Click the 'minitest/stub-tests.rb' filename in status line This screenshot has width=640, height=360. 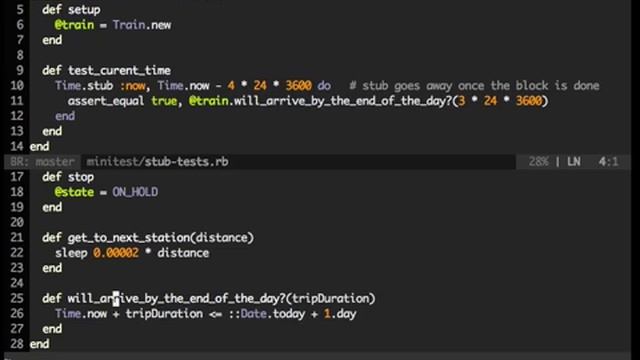pyautogui.click(x=157, y=162)
